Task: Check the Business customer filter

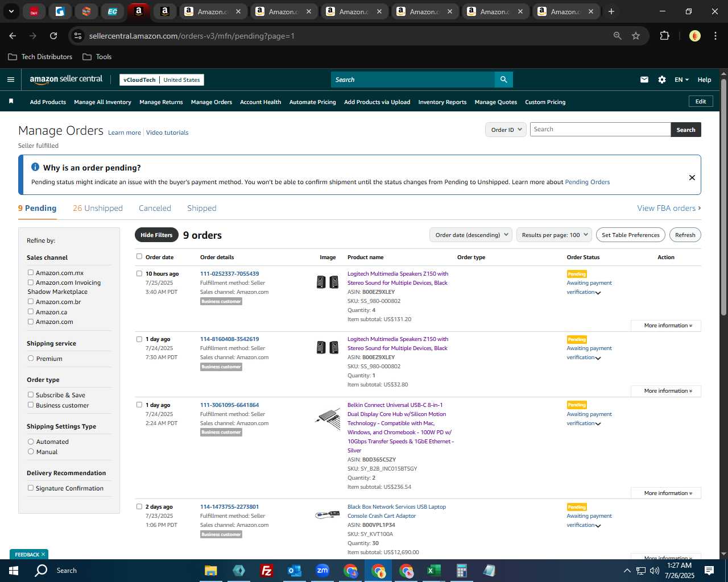Action: 31,405
